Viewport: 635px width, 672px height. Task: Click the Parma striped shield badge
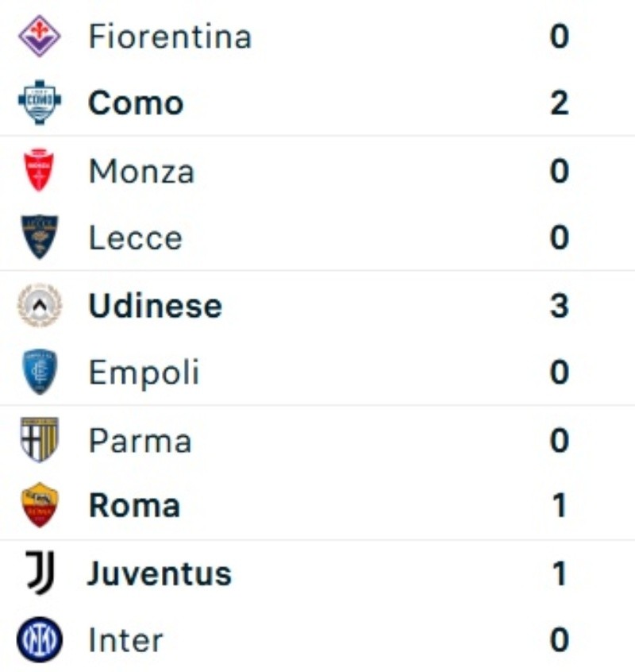click(x=39, y=440)
